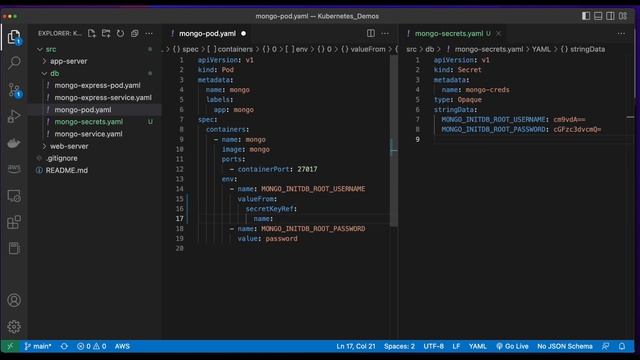Open the Explorer view in activity bar

click(14, 37)
